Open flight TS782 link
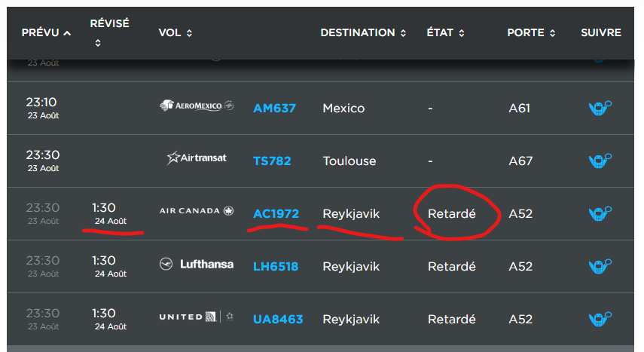Viewport: 644px width, 352px height. pyautogui.click(x=272, y=161)
